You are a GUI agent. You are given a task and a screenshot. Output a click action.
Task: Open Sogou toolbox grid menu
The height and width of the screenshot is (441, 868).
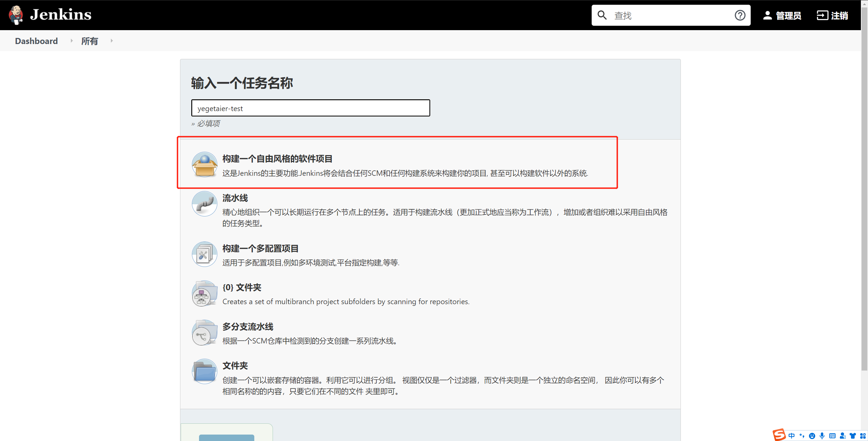coord(863,436)
